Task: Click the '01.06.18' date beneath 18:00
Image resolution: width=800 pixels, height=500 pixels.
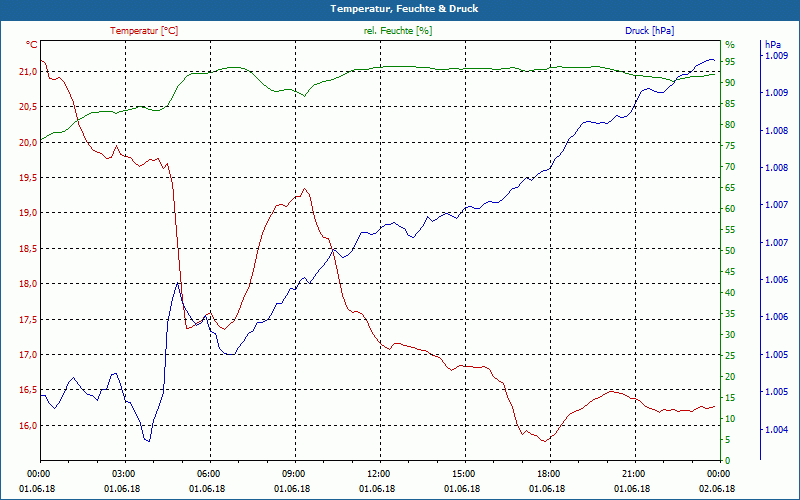Action: pyautogui.click(x=547, y=489)
